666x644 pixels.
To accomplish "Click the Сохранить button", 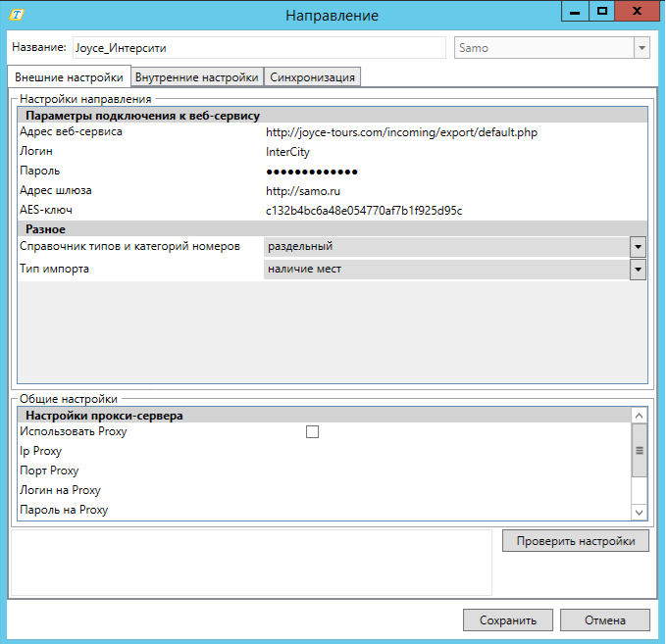I will point(508,619).
